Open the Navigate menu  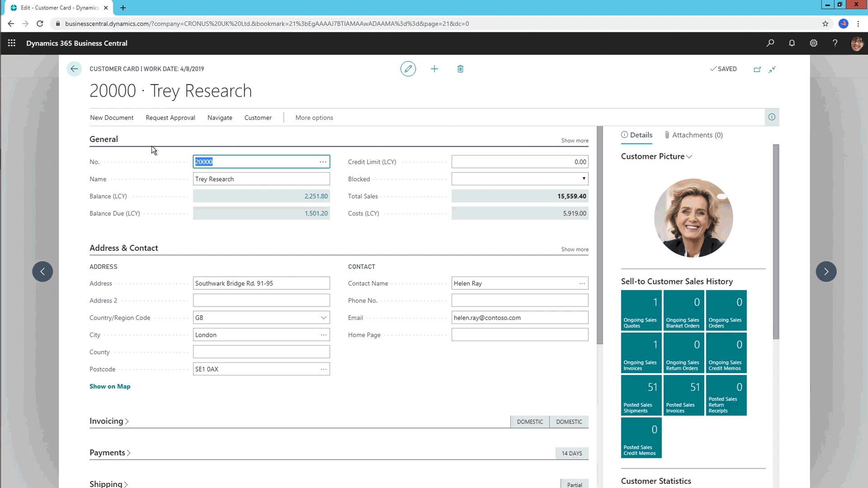coord(220,117)
